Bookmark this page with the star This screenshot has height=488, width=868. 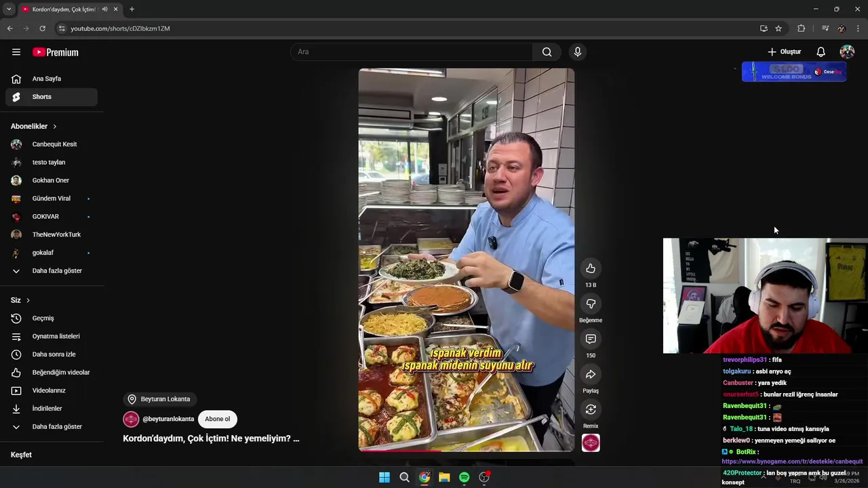pyautogui.click(x=778, y=28)
